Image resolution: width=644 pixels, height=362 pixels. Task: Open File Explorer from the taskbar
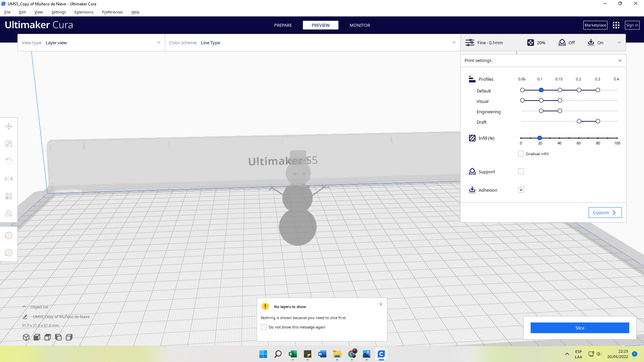coord(337,354)
